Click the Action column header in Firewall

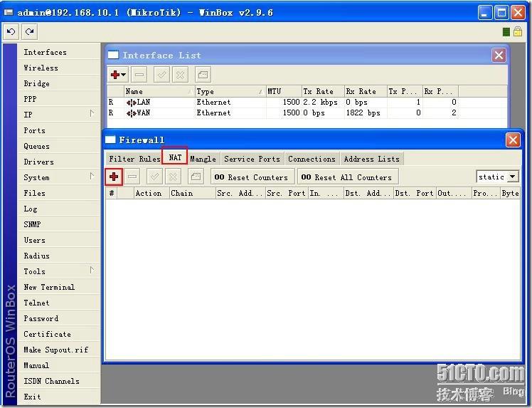(151, 193)
